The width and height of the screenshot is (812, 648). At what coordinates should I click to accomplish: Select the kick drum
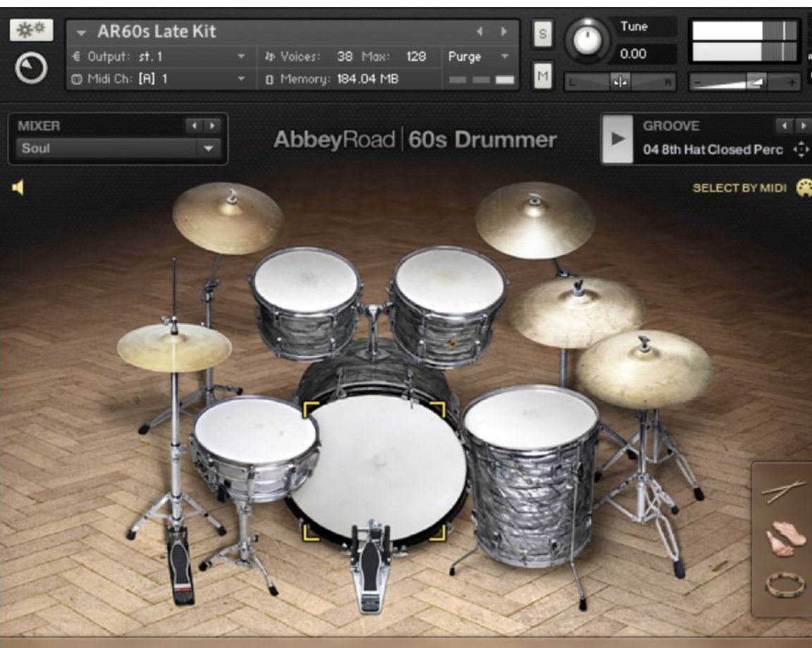(x=377, y=466)
